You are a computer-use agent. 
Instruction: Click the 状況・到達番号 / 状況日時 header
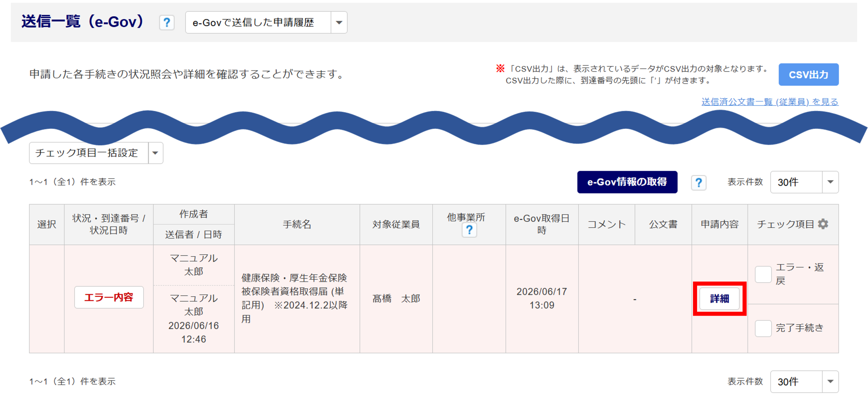(108, 224)
